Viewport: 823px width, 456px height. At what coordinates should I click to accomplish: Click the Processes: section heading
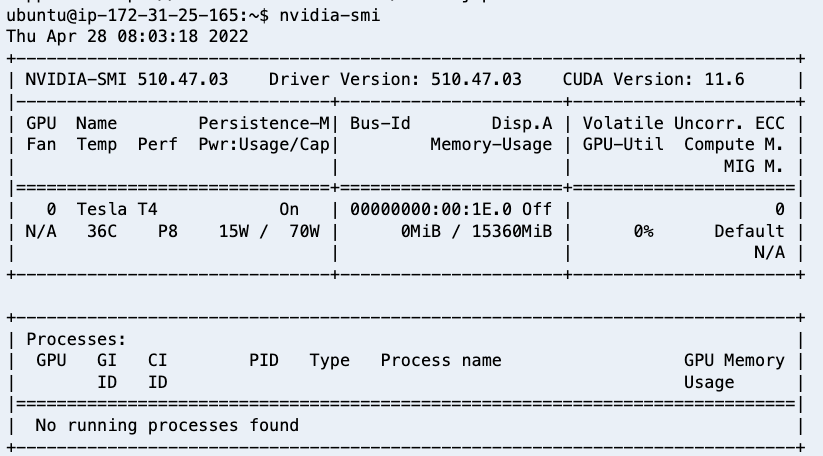(x=77, y=339)
